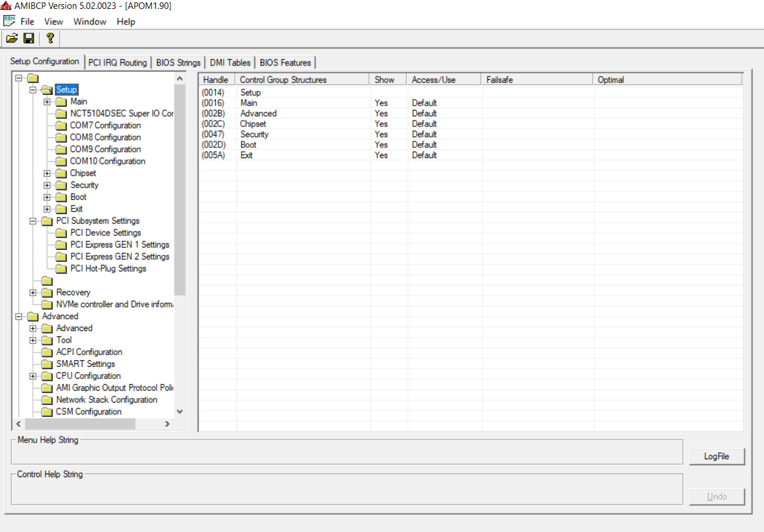This screenshot has width=764, height=532.
Task: Click the AMIBCP title bar application icon
Action: point(6,6)
